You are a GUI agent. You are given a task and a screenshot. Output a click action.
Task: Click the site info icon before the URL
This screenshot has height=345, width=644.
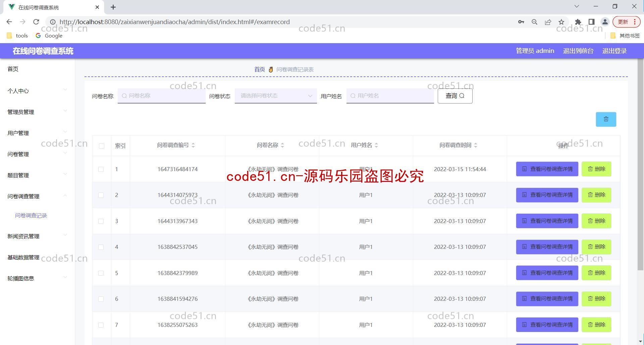tap(53, 22)
